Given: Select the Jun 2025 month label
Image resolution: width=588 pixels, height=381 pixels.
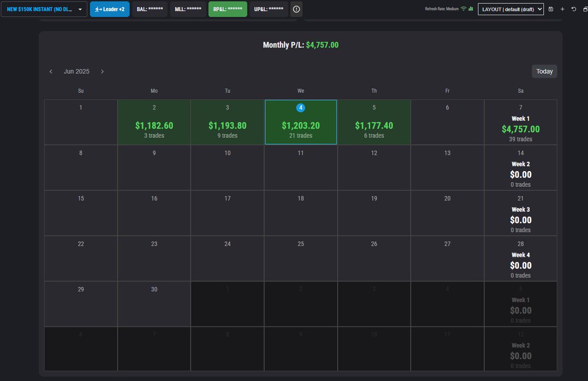Looking at the screenshot, I should (76, 71).
